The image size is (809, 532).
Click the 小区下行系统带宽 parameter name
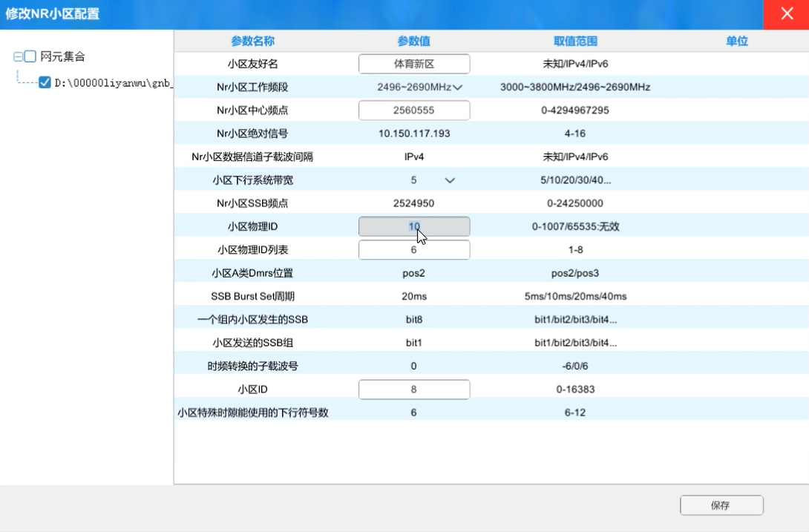click(x=252, y=180)
